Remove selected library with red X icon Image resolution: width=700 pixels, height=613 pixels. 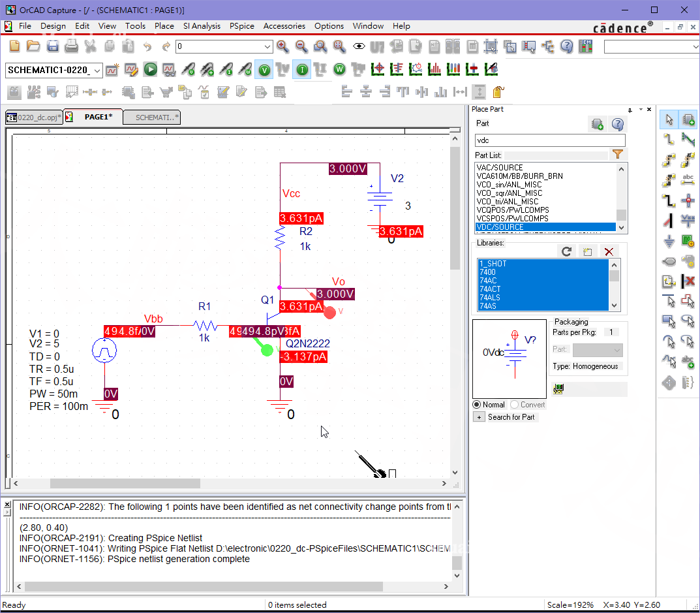(609, 251)
